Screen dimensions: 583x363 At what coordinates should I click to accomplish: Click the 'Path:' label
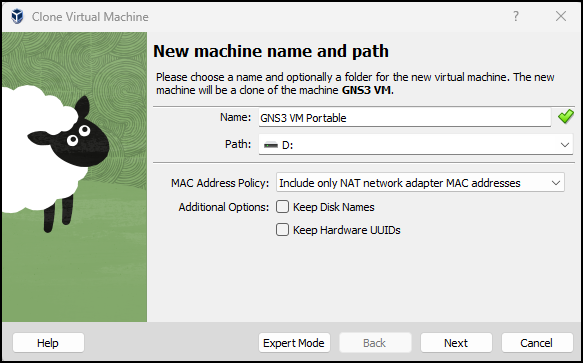(238, 144)
